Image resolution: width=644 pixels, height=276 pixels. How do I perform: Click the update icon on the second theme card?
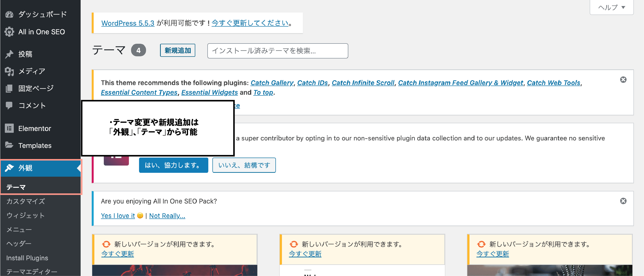coord(294,244)
